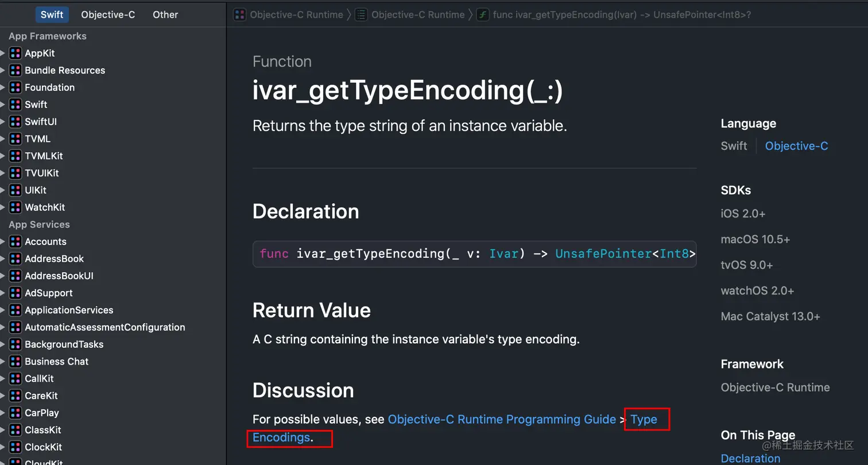The image size is (868, 465).
Task: Jump to Declaration under On This Page
Action: (x=750, y=458)
